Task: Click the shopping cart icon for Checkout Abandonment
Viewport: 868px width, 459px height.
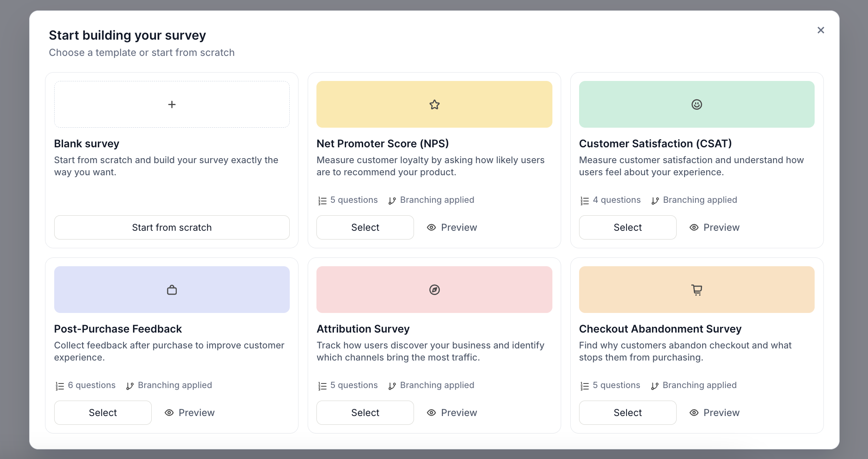Action: click(697, 290)
